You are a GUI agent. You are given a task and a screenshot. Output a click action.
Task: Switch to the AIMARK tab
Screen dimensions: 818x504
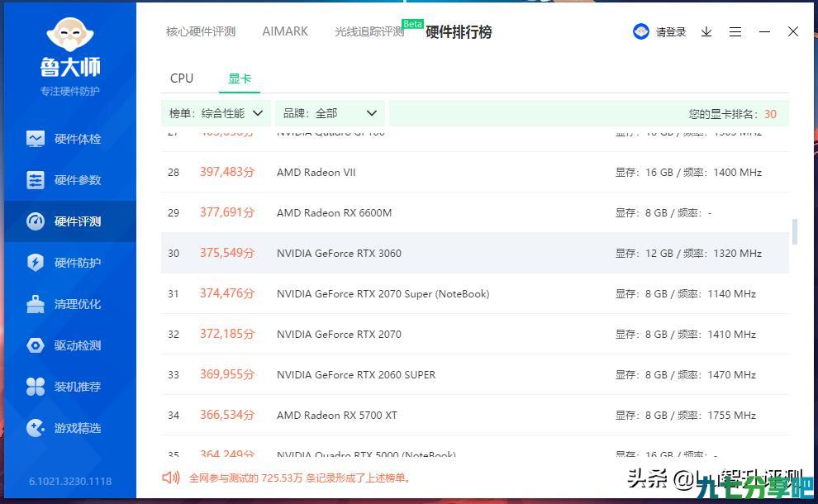(x=285, y=32)
